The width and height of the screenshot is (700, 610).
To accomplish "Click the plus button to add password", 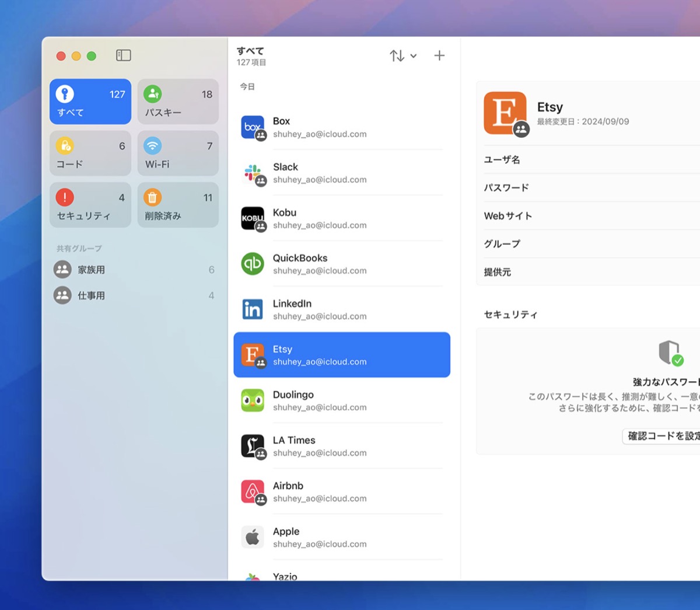I will pyautogui.click(x=439, y=55).
